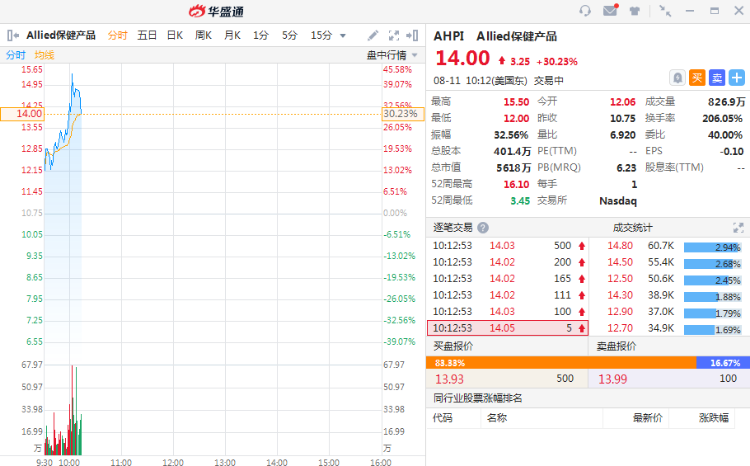The image size is (750, 466).
Task: Select the highlighted 14.05 trade row
Action: click(x=507, y=328)
